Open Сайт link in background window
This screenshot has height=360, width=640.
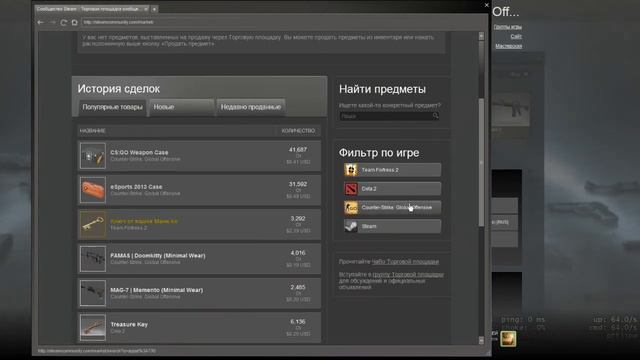(x=516, y=36)
